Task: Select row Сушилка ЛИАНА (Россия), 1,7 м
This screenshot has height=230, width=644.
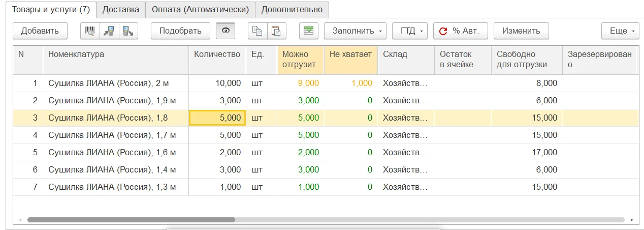Action: coord(325,135)
